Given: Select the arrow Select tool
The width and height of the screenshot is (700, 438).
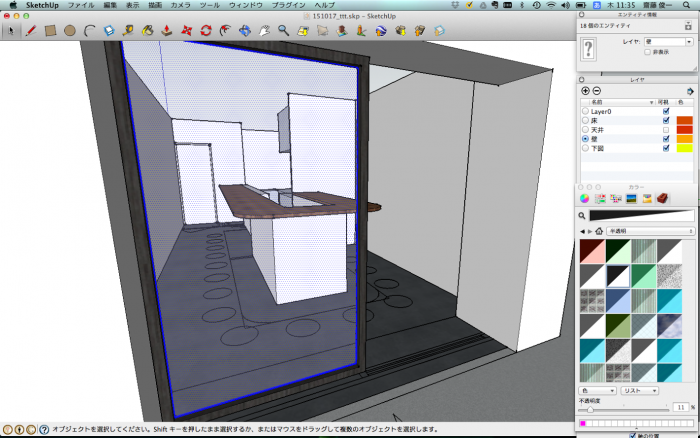Looking at the screenshot, I should click(x=12, y=31).
